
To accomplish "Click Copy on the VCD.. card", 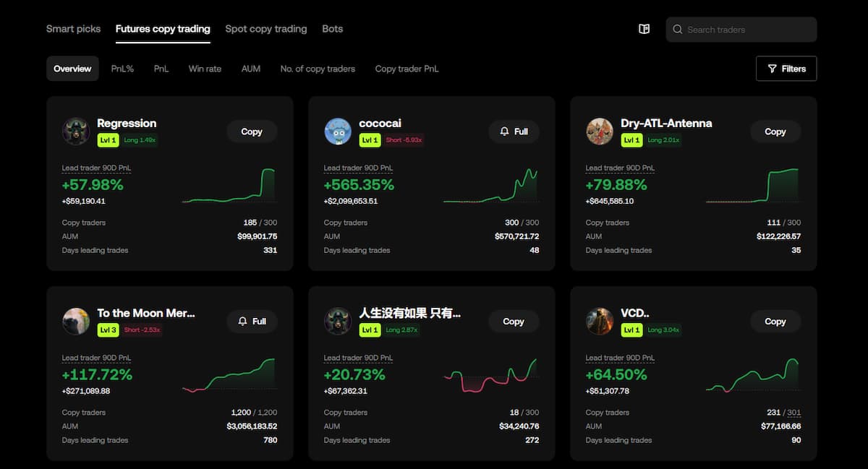I will pyautogui.click(x=775, y=321).
